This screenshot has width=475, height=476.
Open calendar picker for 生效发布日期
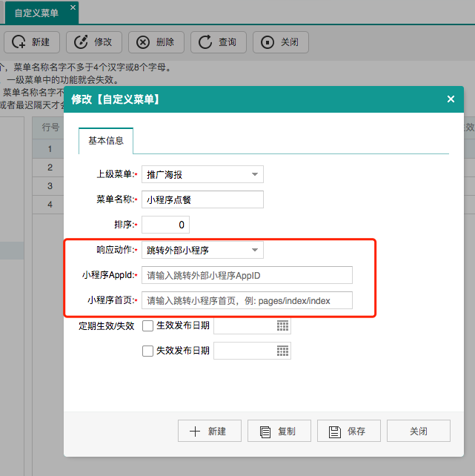coord(282,326)
